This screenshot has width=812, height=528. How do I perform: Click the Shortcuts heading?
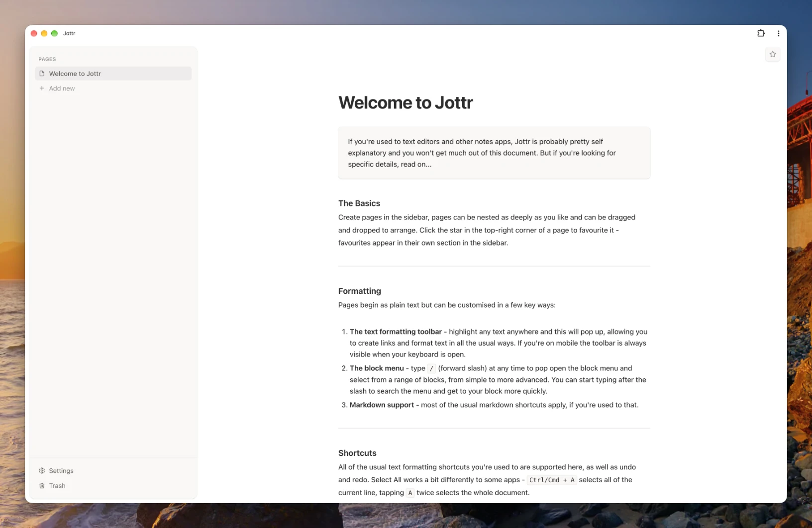pyautogui.click(x=357, y=453)
